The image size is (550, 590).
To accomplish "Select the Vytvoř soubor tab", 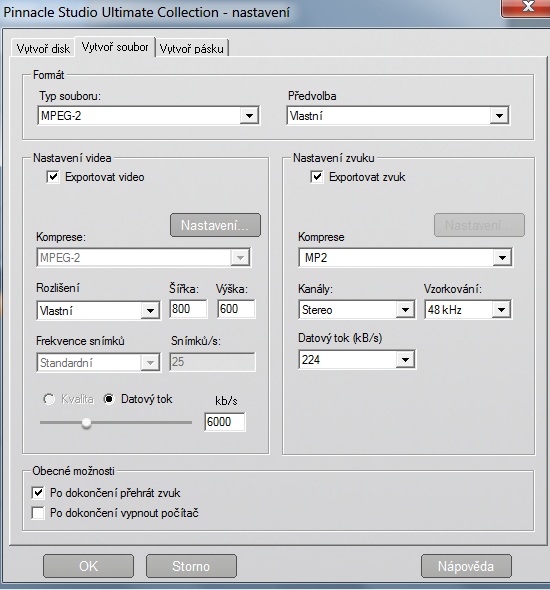I will pyautogui.click(x=115, y=47).
